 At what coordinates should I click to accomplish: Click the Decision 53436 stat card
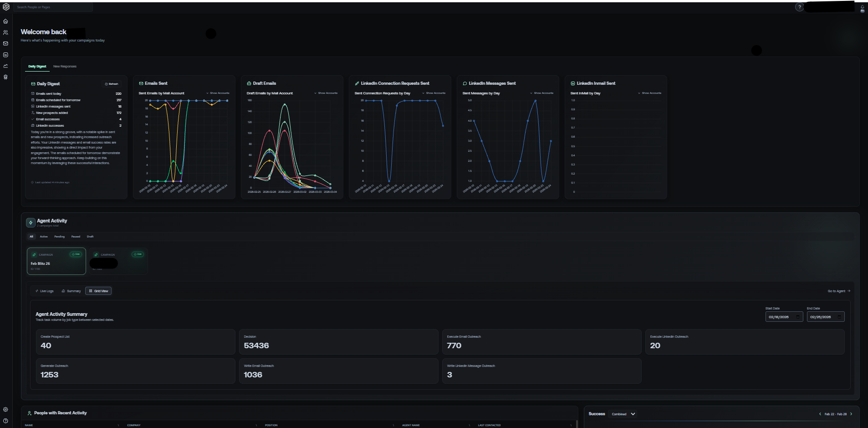[338, 342]
